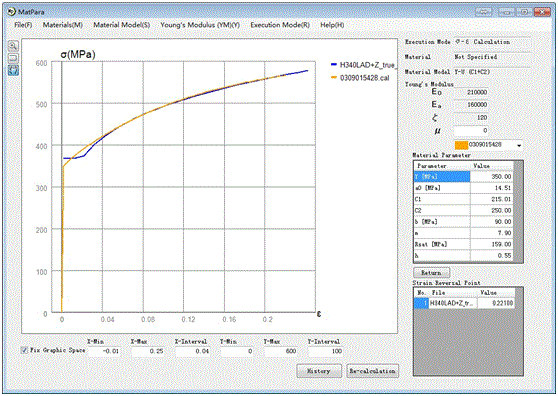Activate the fit-to-window expand arrows icon
Screen dimensions: 558x396
click(13, 70)
